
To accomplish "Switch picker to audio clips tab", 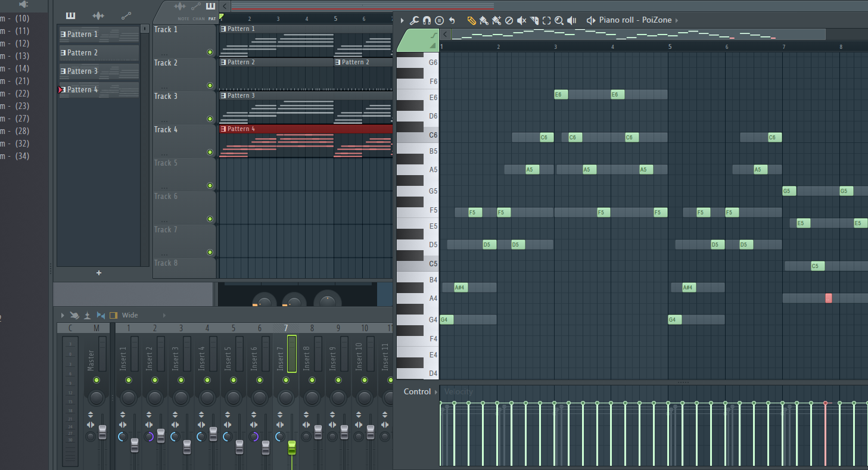I will pyautogui.click(x=98, y=15).
